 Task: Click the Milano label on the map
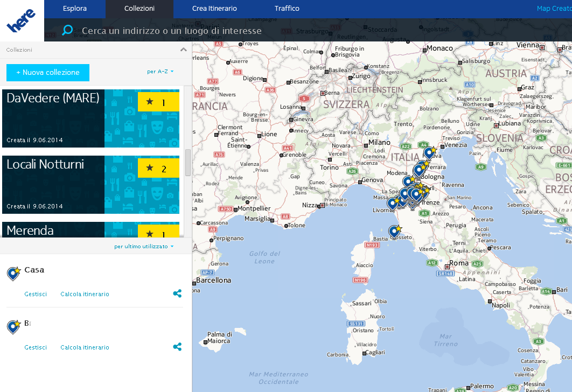[x=379, y=142]
